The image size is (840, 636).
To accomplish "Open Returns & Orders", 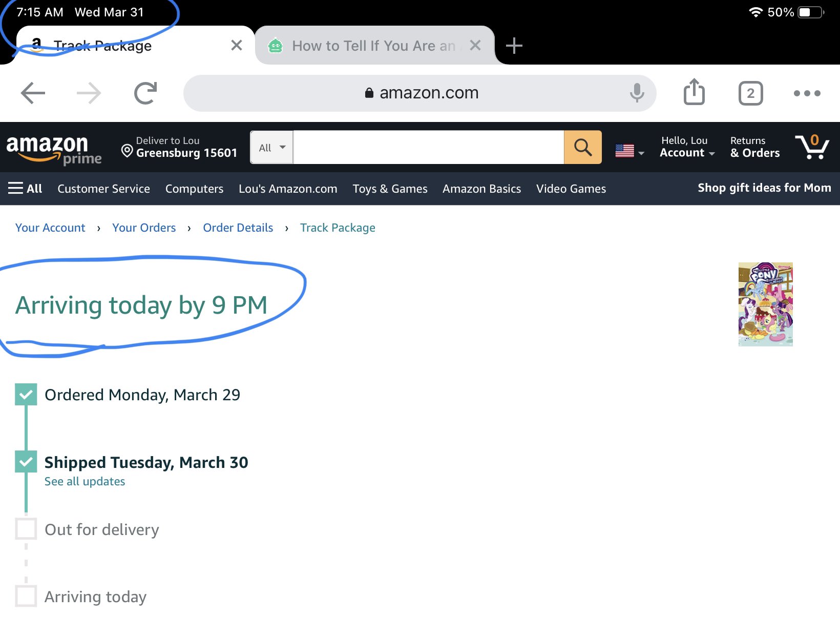I will point(755,147).
